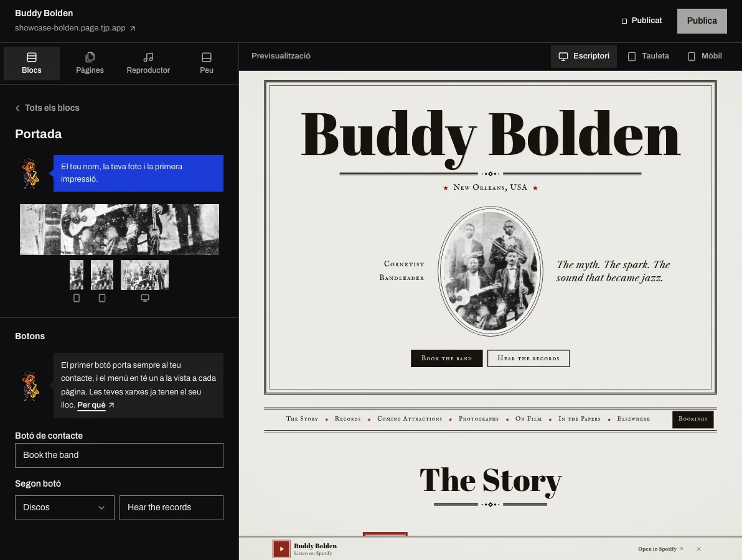The width and height of the screenshot is (742, 560).
Task: Select the desktop crop thumbnail
Action: pos(145,275)
